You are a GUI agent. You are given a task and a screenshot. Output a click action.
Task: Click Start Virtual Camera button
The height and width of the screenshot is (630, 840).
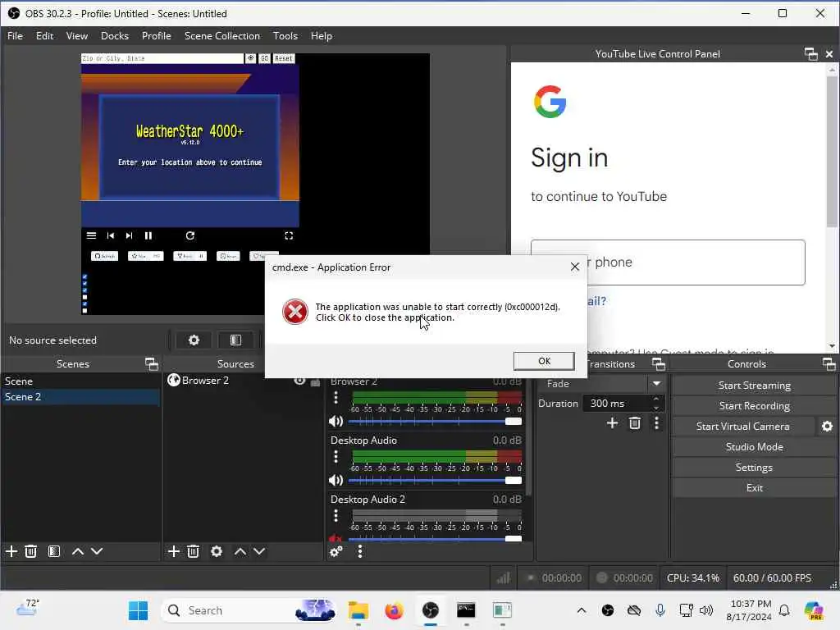(742, 427)
